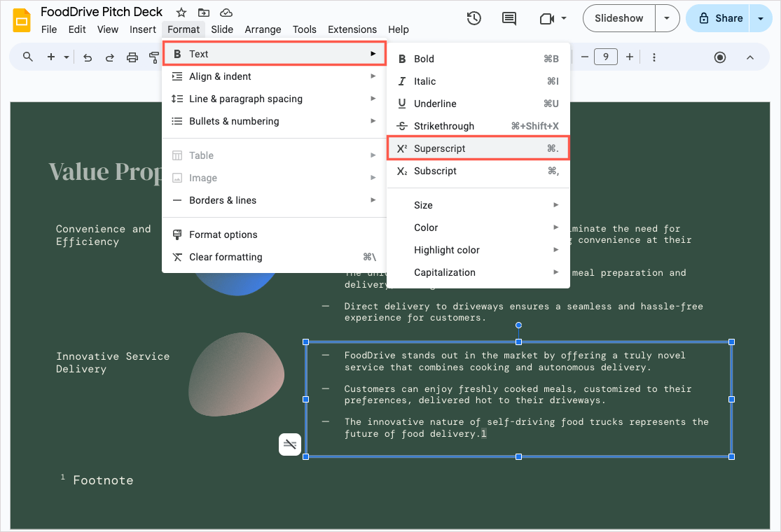781x532 pixels.
Task: Click the Convenience and Efficiency heading
Action: pyautogui.click(x=103, y=235)
